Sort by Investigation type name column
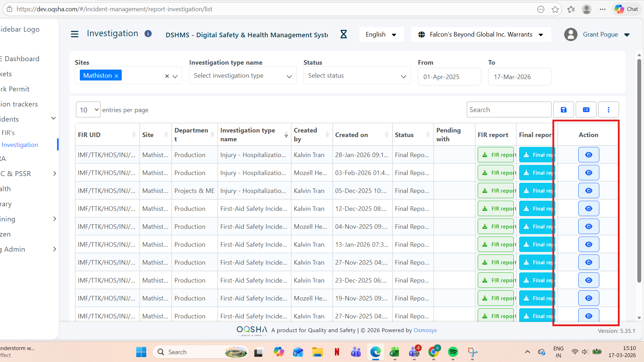 click(x=286, y=135)
